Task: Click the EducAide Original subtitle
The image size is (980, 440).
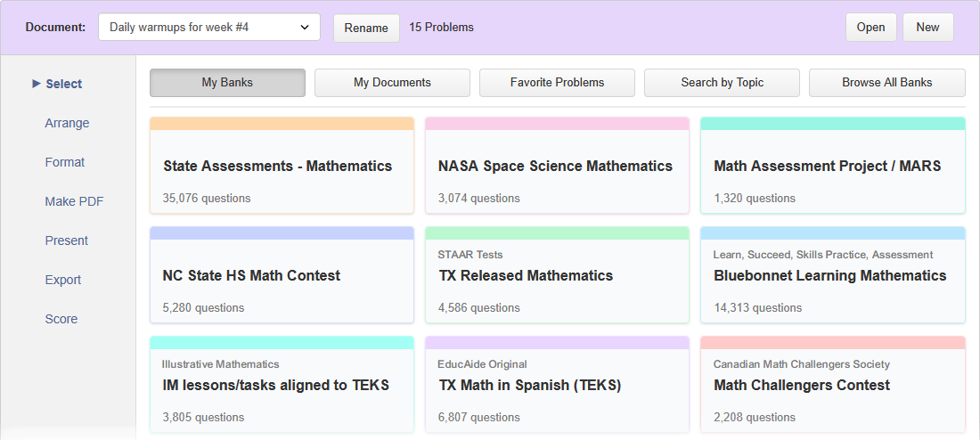Action: tap(483, 363)
